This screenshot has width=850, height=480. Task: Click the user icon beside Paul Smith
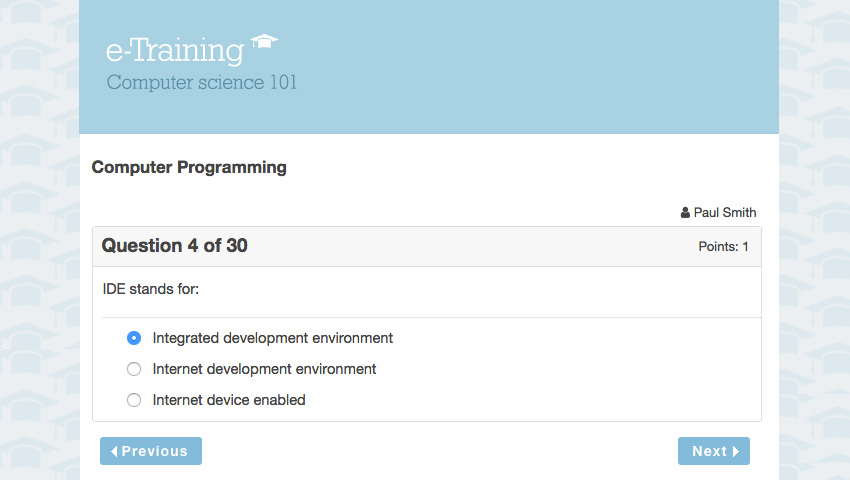pyautogui.click(x=685, y=213)
